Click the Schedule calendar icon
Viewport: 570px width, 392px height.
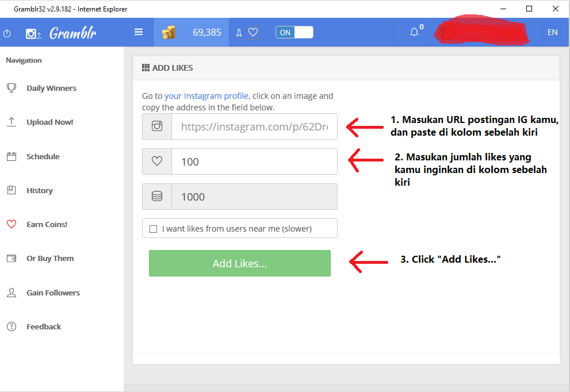[x=12, y=156]
